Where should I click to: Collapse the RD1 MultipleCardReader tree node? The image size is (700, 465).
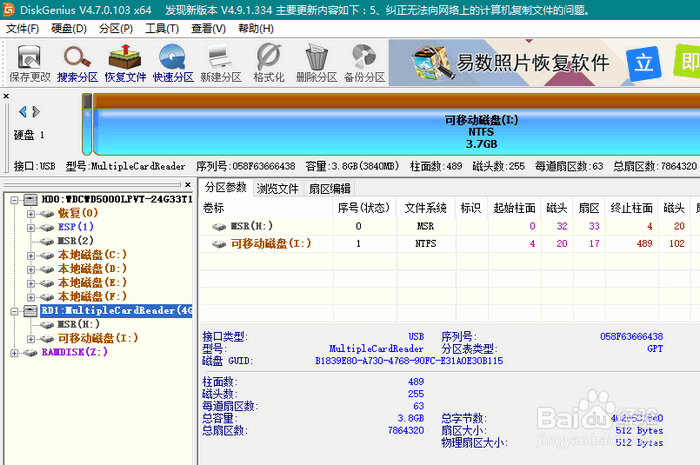click(14, 311)
